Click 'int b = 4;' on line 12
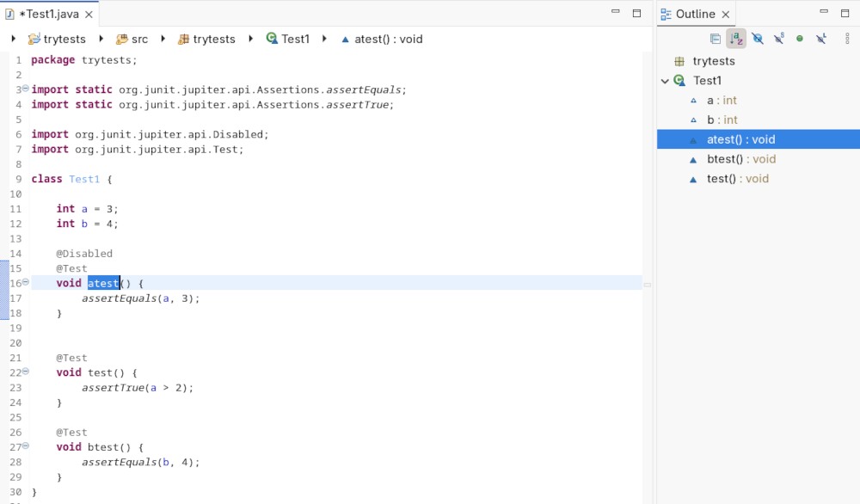Image resolution: width=860 pixels, height=504 pixels. click(87, 224)
